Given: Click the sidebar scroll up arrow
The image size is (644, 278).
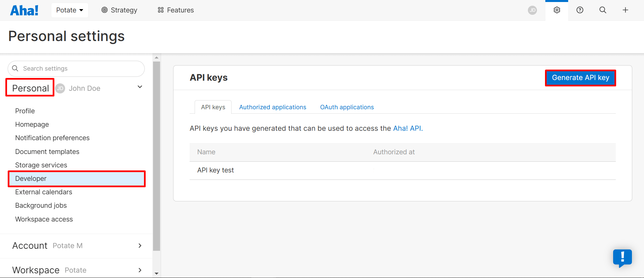Looking at the screenshot, I should [156, 57].
